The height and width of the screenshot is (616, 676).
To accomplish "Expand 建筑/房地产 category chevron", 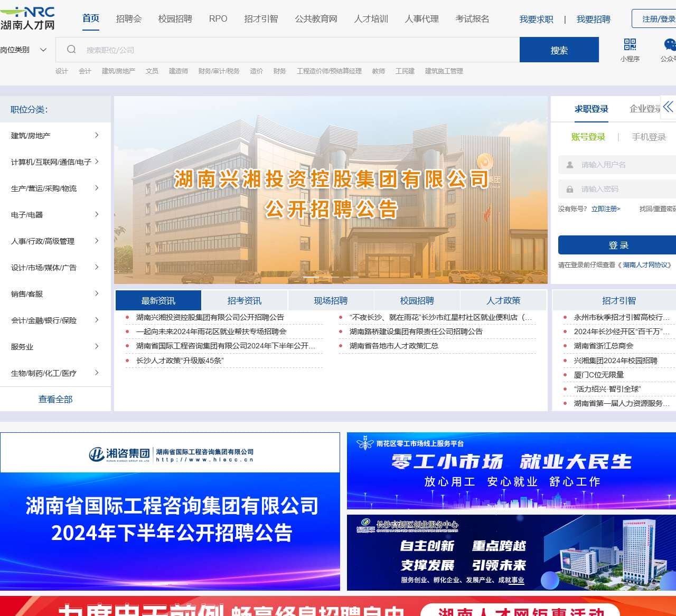I will [97, 135].
